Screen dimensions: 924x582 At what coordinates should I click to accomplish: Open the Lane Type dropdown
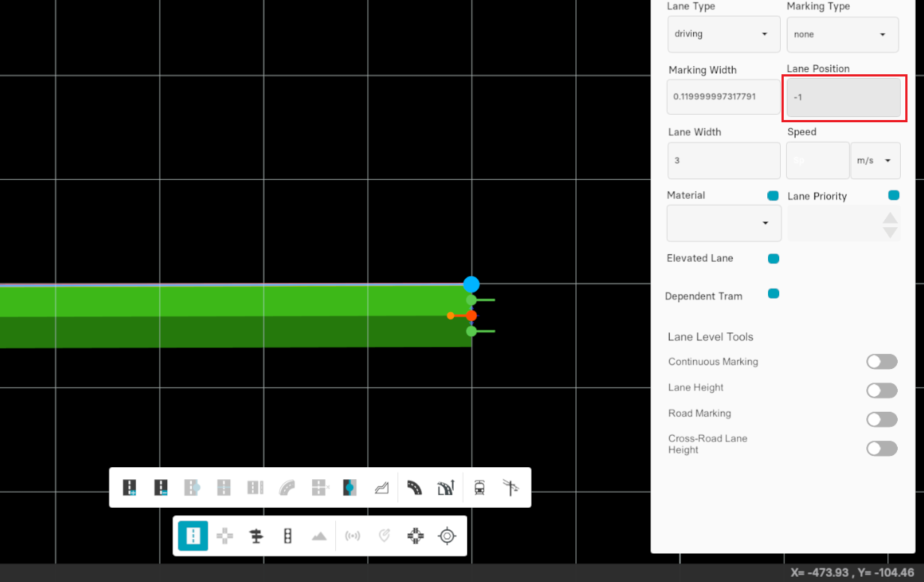coord(723,34)
